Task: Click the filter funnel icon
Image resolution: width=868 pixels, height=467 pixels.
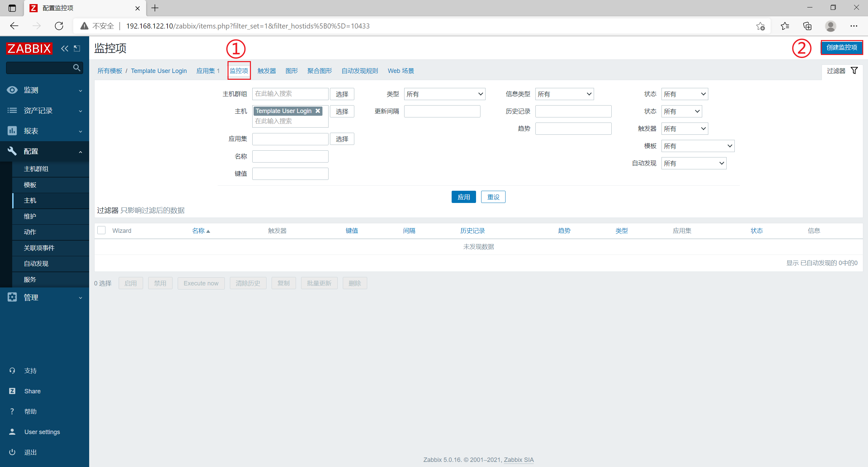Action: tap(854, 71)
